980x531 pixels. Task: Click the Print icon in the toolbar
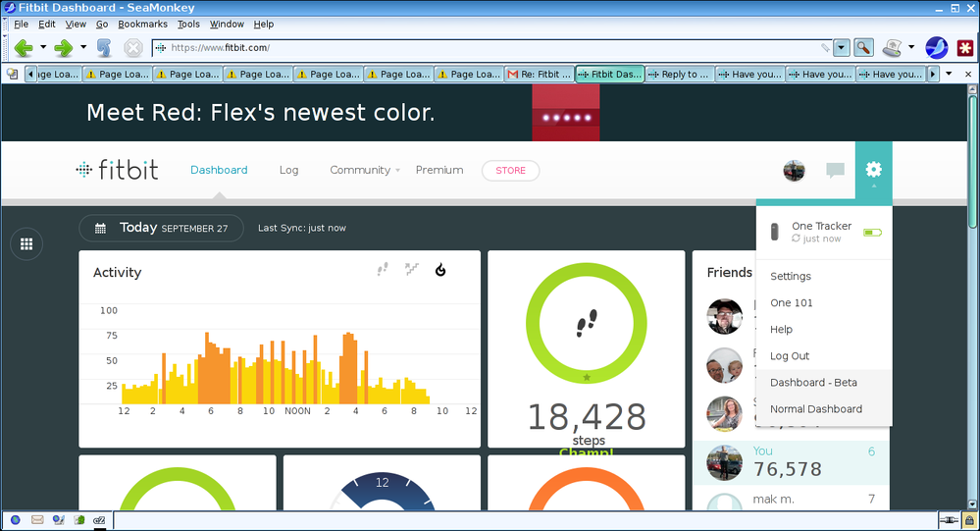pyautogui.click(x=892, y=47)
